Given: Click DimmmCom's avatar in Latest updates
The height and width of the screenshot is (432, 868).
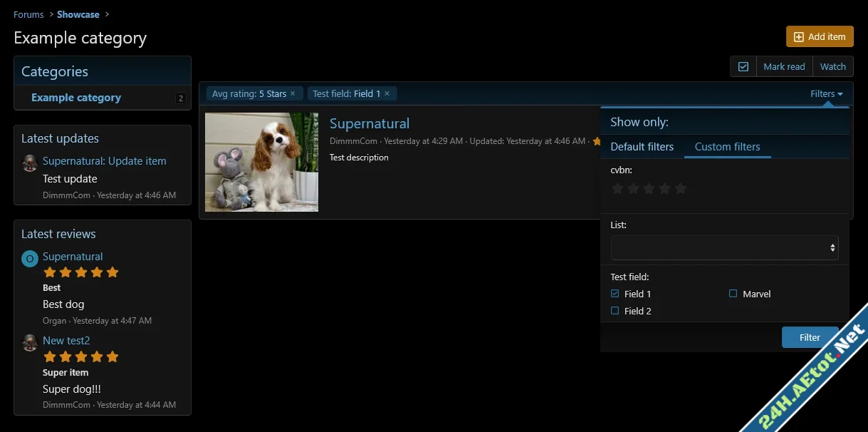Looking at the screenshot, I should pyautogui.click(x=29, y=163).
